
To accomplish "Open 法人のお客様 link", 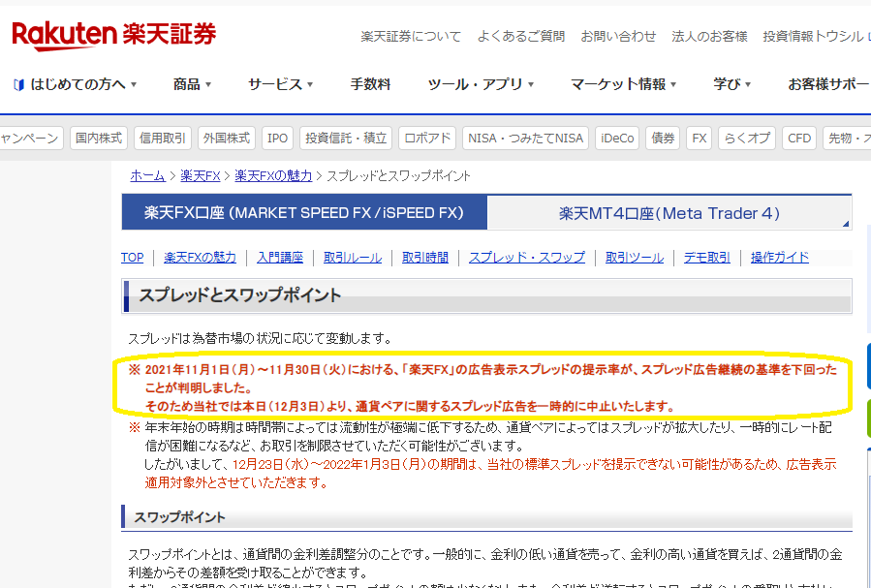I will 709,37.
